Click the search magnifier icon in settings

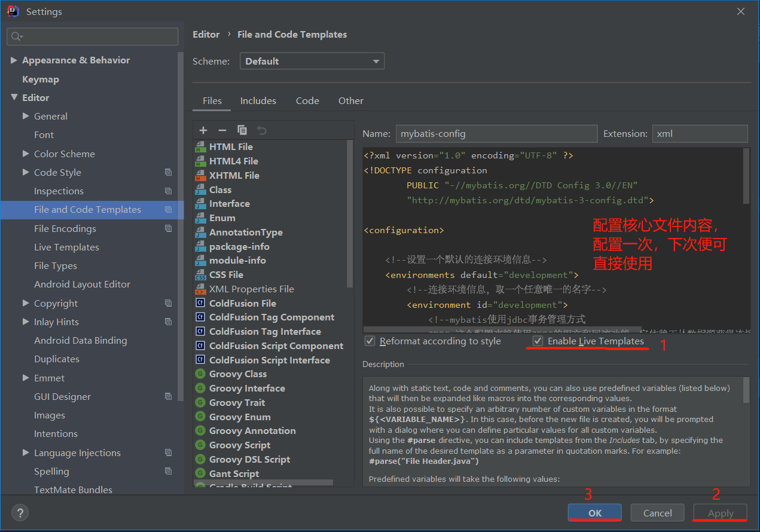tap(16, 36)
